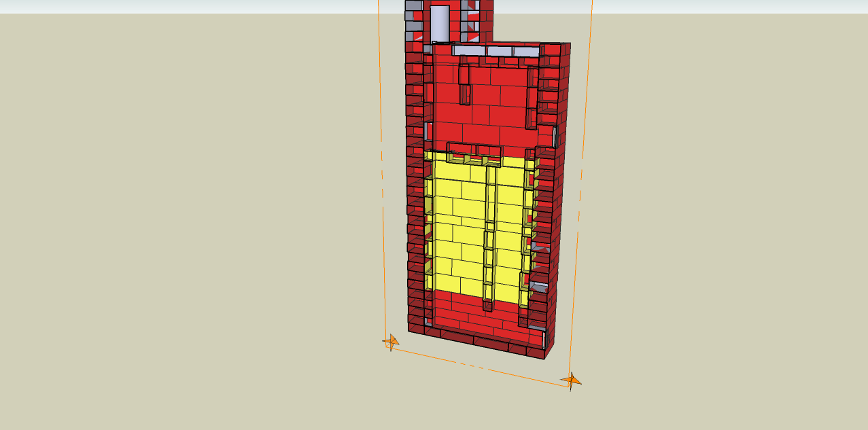Click the orange section plane left edge

pyautogui.click(x=381, y=170)
